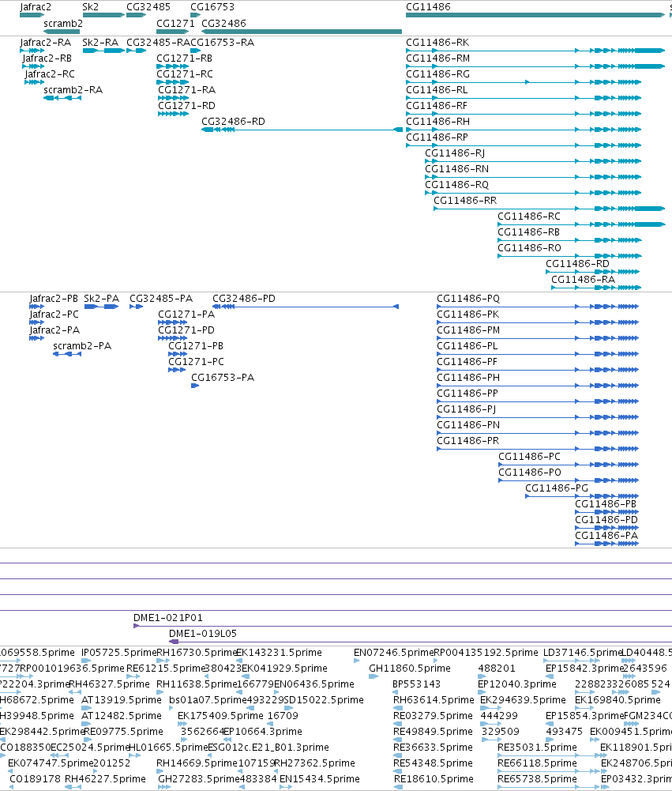Click the CG11486-PQ protein label
Screen dimensions: 672x791
[468, 299]
